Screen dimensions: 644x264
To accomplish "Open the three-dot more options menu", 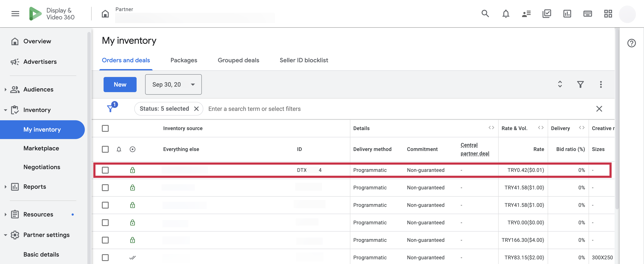I will pyautogui.click(x=601, y=84).
